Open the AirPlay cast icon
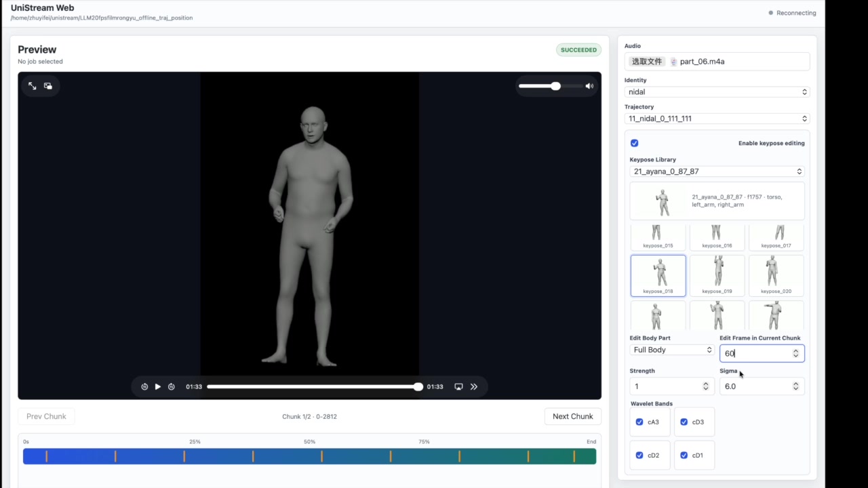The width and height of the screenshot is (868, 488). tap(458, 386)
